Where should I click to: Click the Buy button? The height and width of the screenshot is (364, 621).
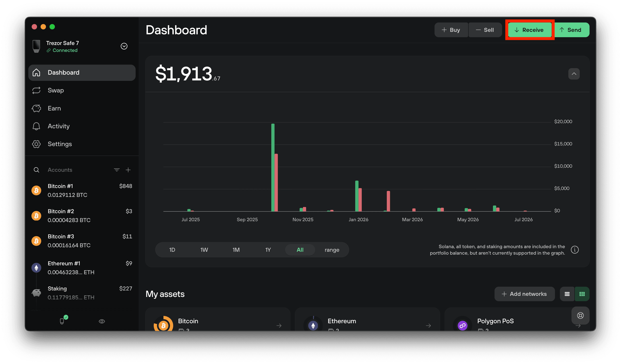[451, 30]
